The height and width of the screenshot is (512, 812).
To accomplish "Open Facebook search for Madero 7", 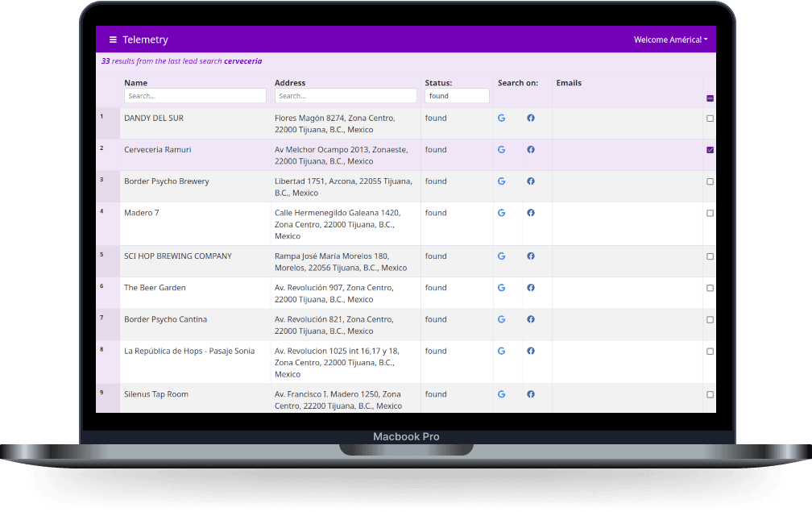I will coord(531,213).
